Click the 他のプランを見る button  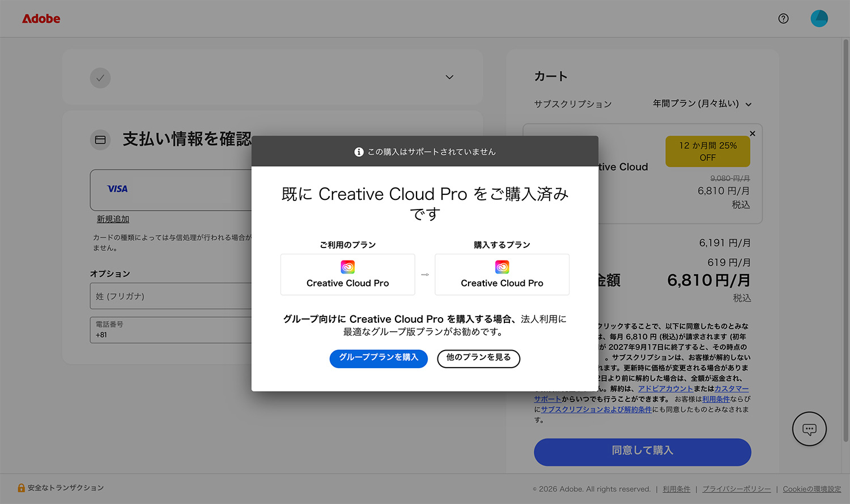pos(479,358)
